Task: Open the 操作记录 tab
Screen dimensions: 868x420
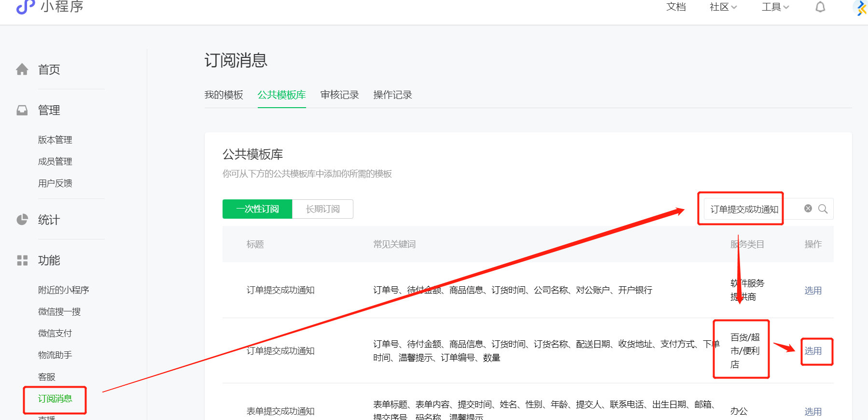Action: click(392, 95)
